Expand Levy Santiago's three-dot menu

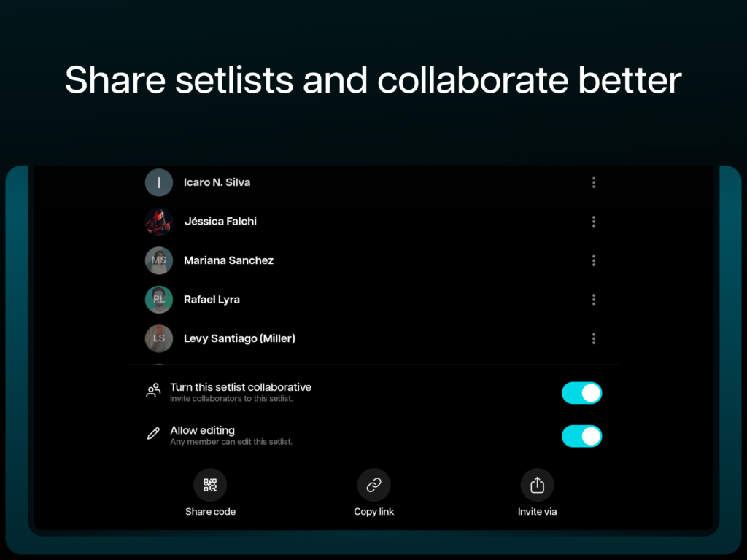point(594,338)
